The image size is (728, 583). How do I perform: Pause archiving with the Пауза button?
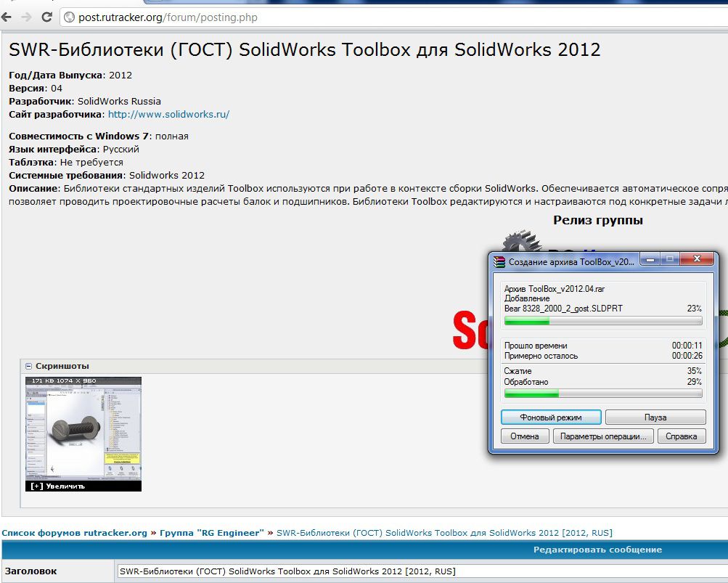[655, 417]
